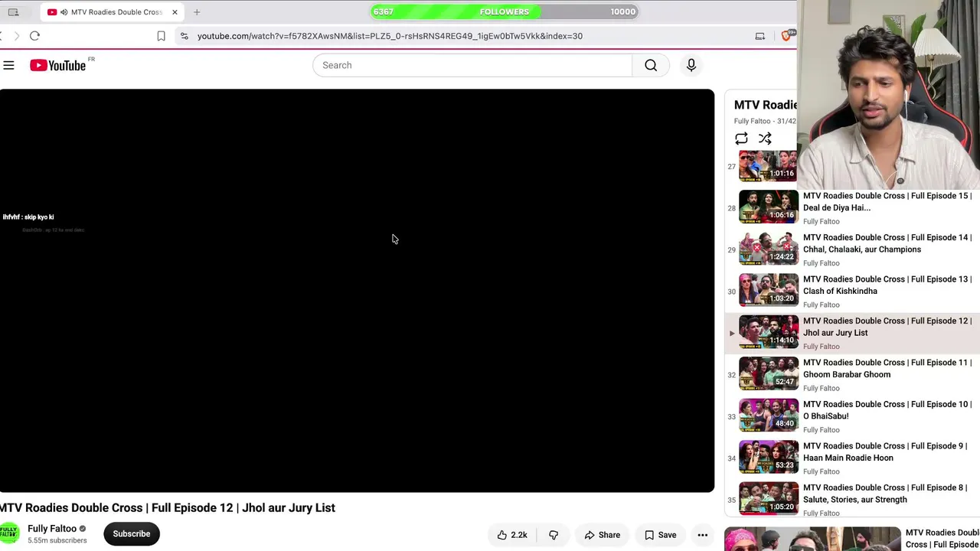Activate voice search microphone
This screenshot has width=980, height=551.
pos(691,65)
